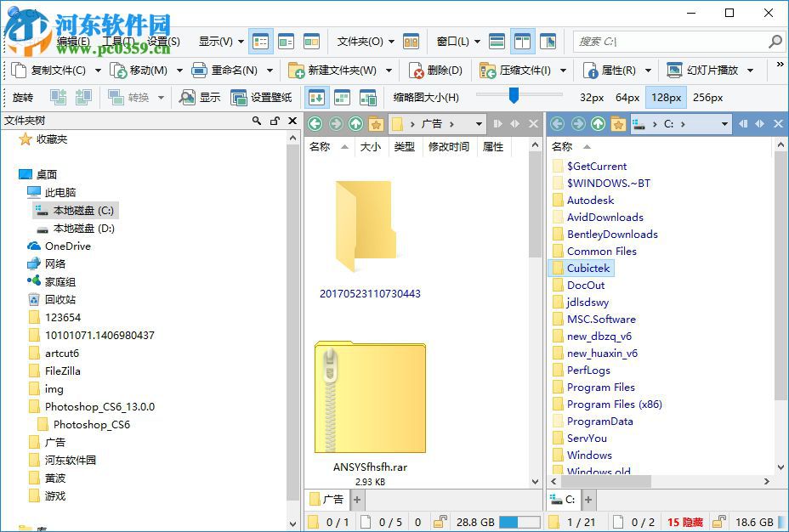The width and height of the screenshot is (789, 532).
Task: Click the 删除(D) delete button
Action: [x=436, y=71]
